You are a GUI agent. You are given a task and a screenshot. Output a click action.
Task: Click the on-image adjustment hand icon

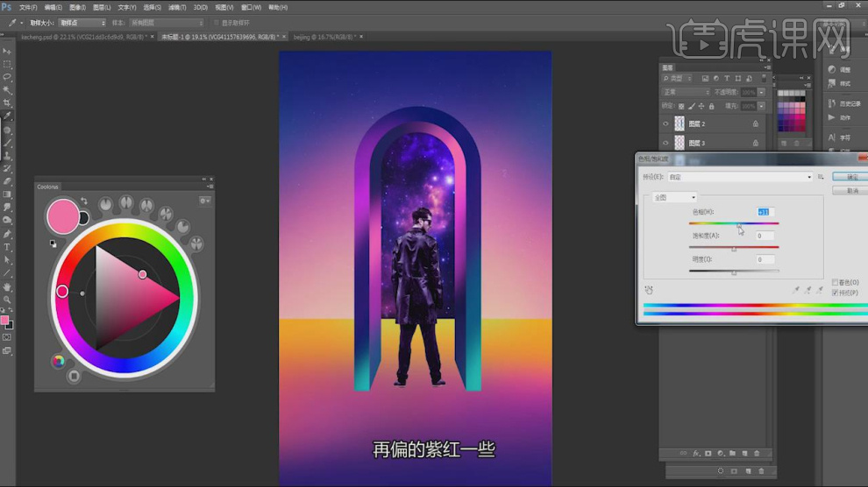[x=649, y=289]
